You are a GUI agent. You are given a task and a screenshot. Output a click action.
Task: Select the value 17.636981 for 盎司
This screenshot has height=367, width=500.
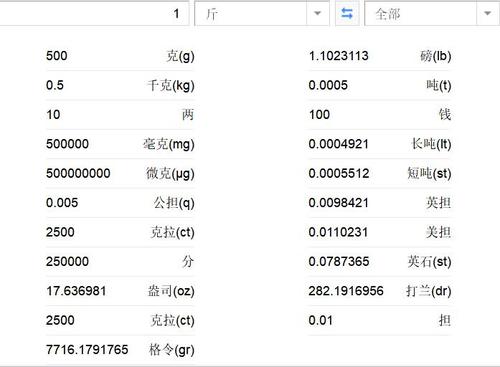(x=76, y=291)
